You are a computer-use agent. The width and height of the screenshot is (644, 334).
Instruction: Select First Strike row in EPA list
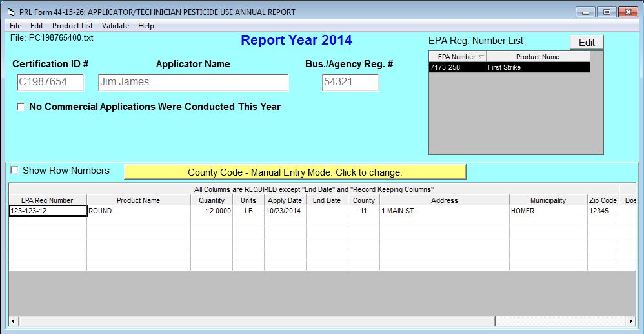509,67
